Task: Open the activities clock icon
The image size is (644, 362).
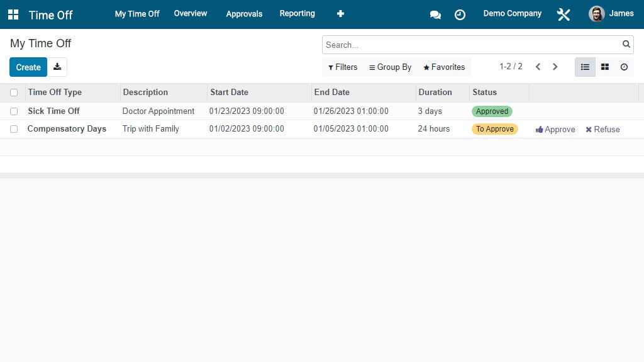Action: click(x=460, y=15)
